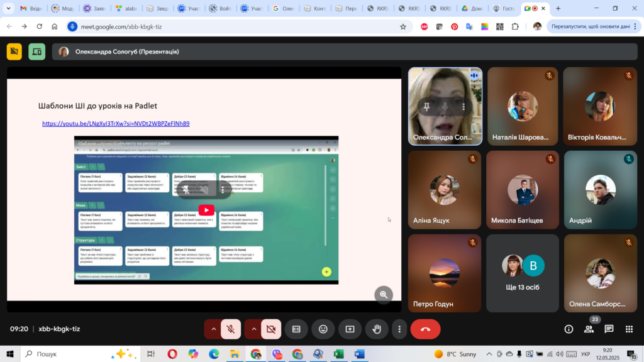Switch to the Дом Google Drive tab
644x362 pixels.
[472, 8]
